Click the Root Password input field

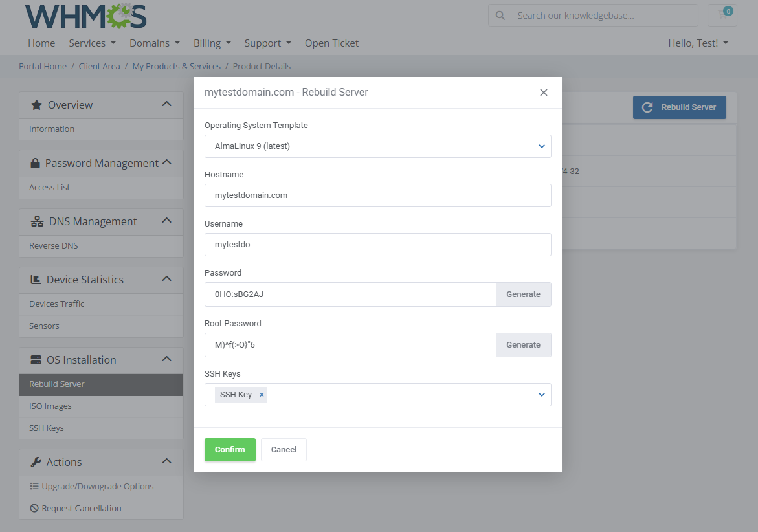coord(350,345)
